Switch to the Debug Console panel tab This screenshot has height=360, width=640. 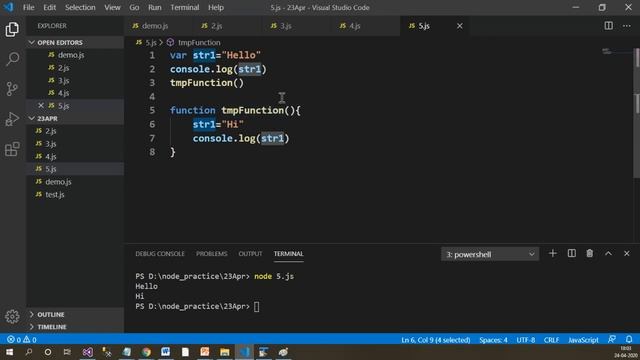(160, 253)
